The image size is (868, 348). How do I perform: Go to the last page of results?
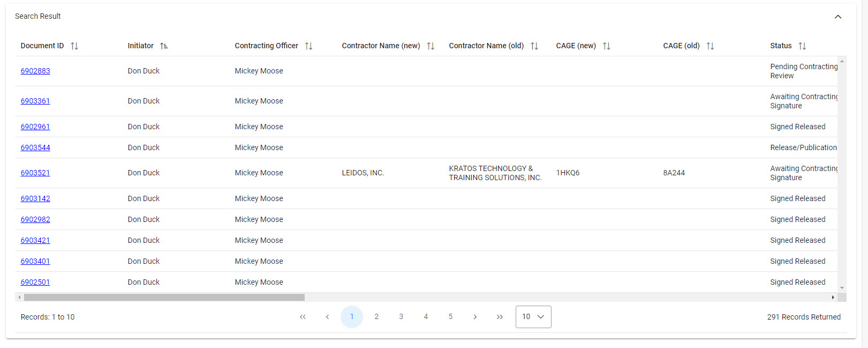(x=500, y=317)
